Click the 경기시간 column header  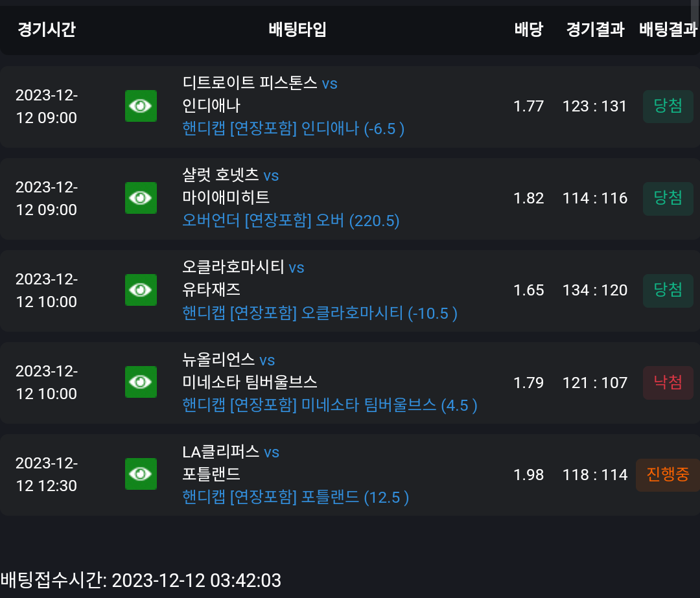tap(47, 29)
